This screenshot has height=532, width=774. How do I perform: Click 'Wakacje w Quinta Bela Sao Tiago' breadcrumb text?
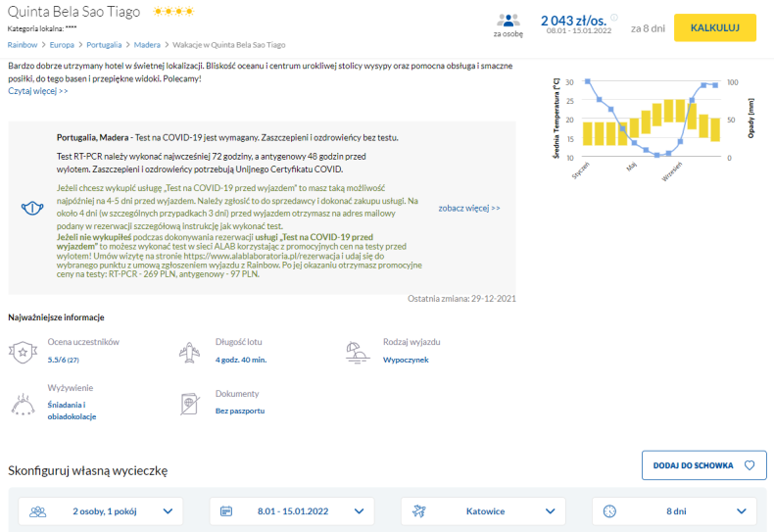click(229, 45)
